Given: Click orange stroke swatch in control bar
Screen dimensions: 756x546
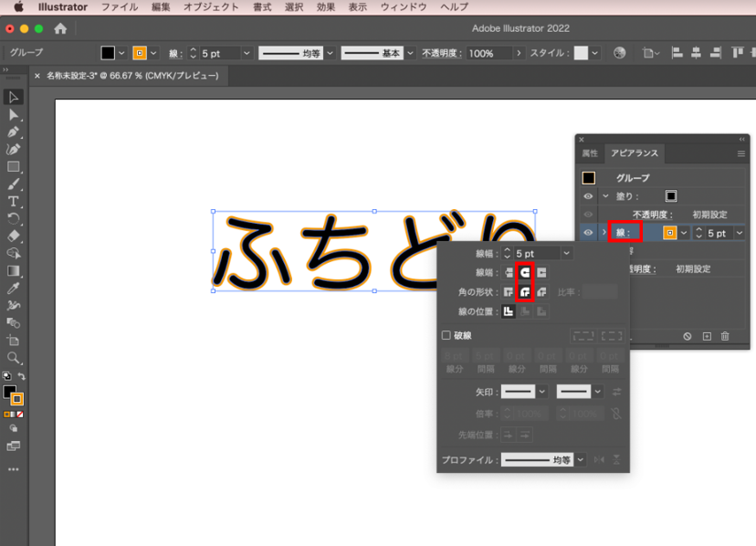Looking at the screenshot, I should (x=140, y=53).
